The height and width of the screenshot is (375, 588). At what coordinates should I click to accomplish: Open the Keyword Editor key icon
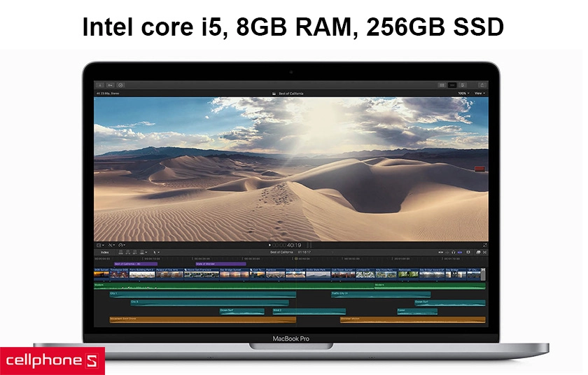110,85
